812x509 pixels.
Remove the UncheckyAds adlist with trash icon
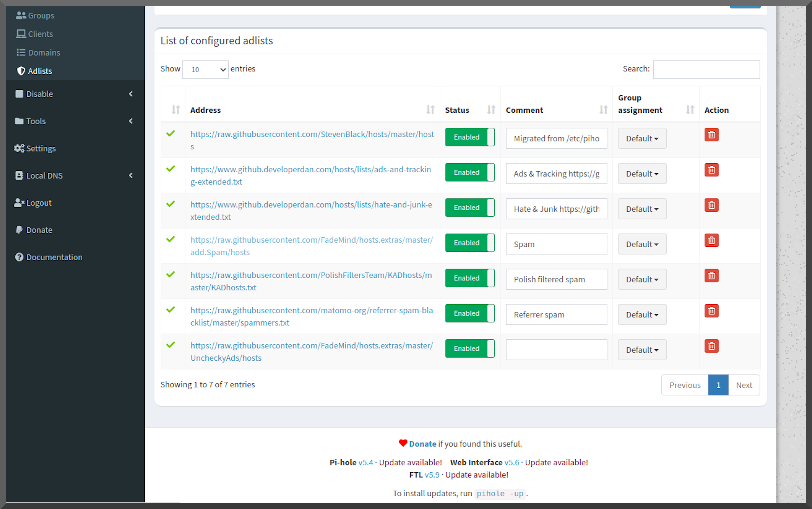coord(711,346)
